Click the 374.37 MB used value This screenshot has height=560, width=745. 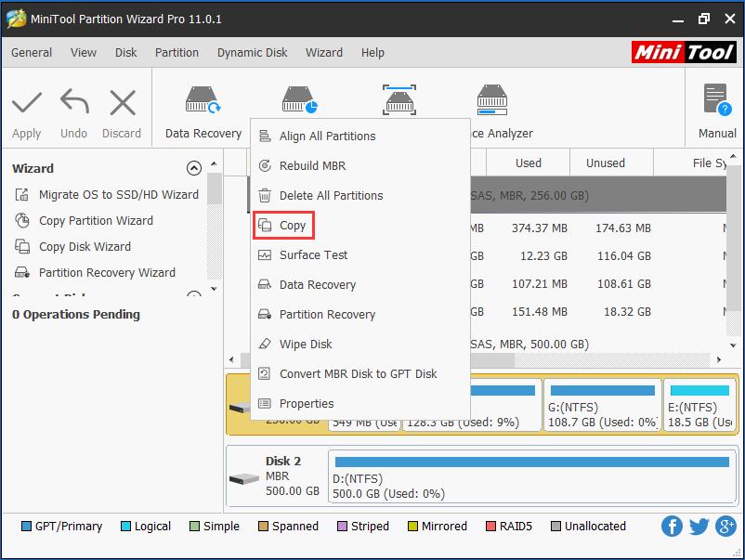pyautogui.click(x=540, y=228)
